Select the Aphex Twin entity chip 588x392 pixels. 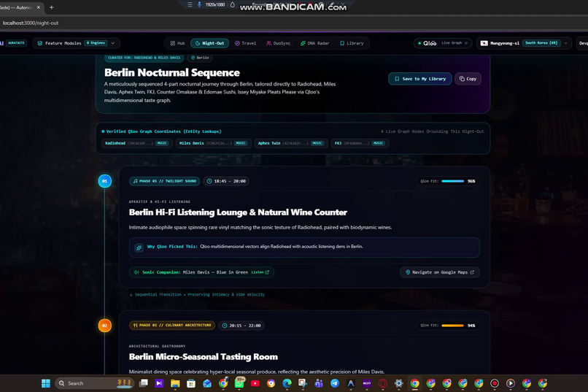point(291,143)
